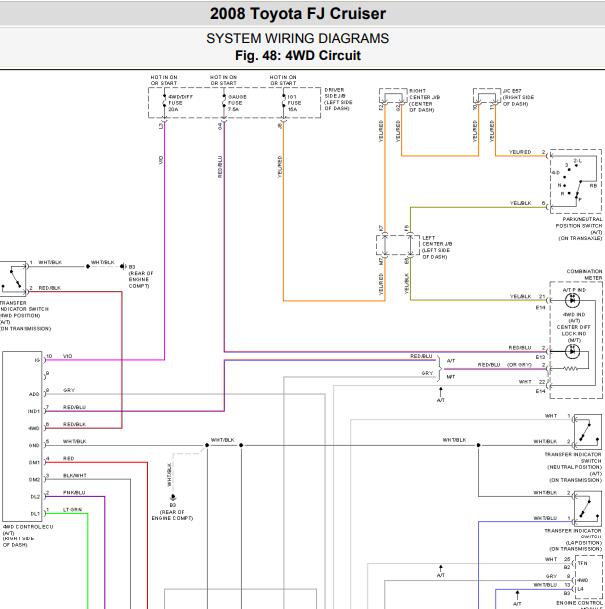The width and height of the screenshot is (605, 609).
Task: Select the "SYSTEM WIRING DIAGRAMS" heading
Action: tap(297, 38)
